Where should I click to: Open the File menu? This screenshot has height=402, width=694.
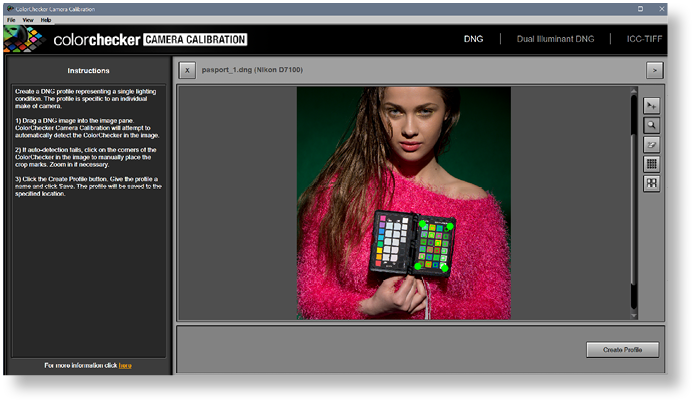pyautogui.click(x=11, y=20)
